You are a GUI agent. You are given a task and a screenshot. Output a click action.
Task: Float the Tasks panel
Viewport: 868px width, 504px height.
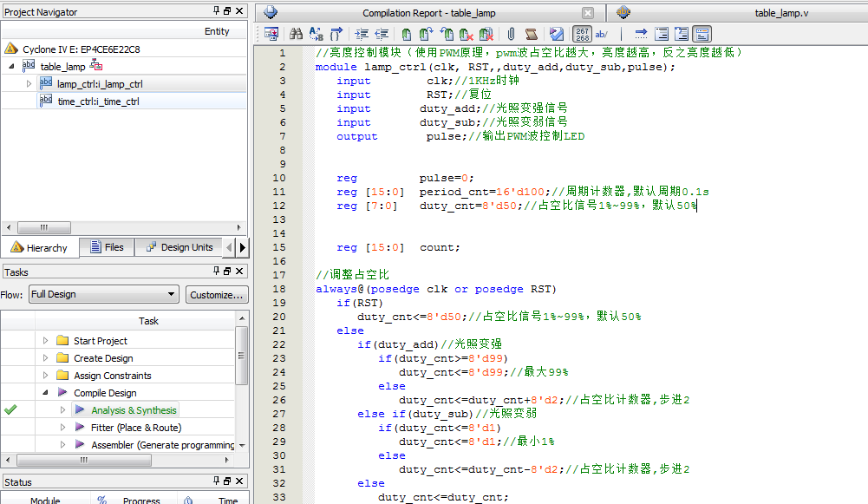[x=227, y=271]
